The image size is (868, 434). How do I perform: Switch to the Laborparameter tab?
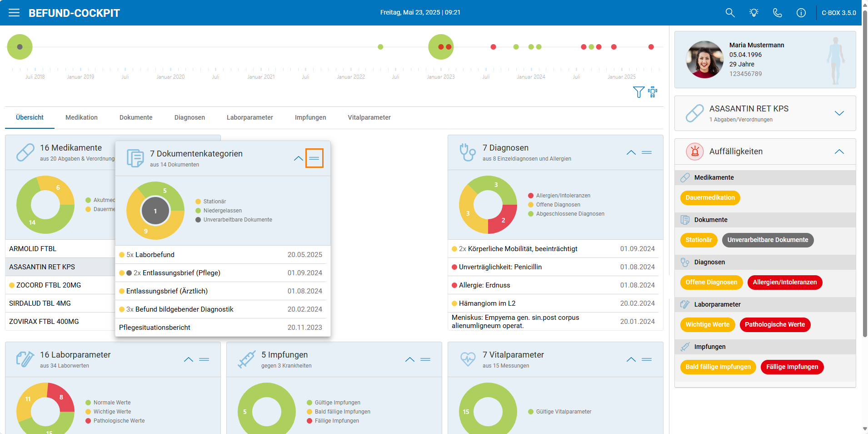(x=249, y=117)
